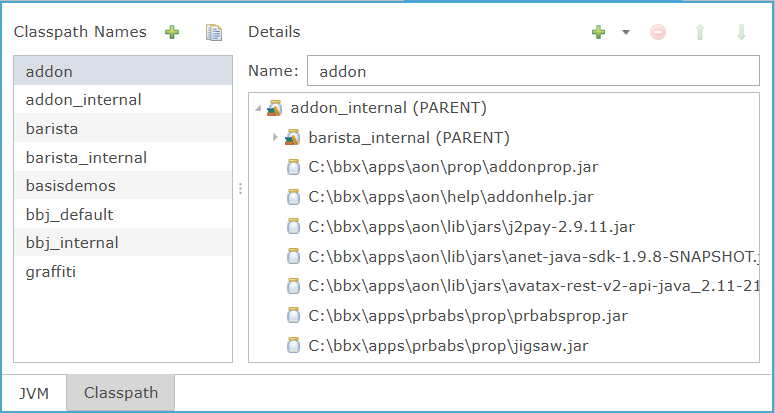Viewport: 775px width, 413px height.
Task: Switch to the JVM tab
Action: pos(33,393)
